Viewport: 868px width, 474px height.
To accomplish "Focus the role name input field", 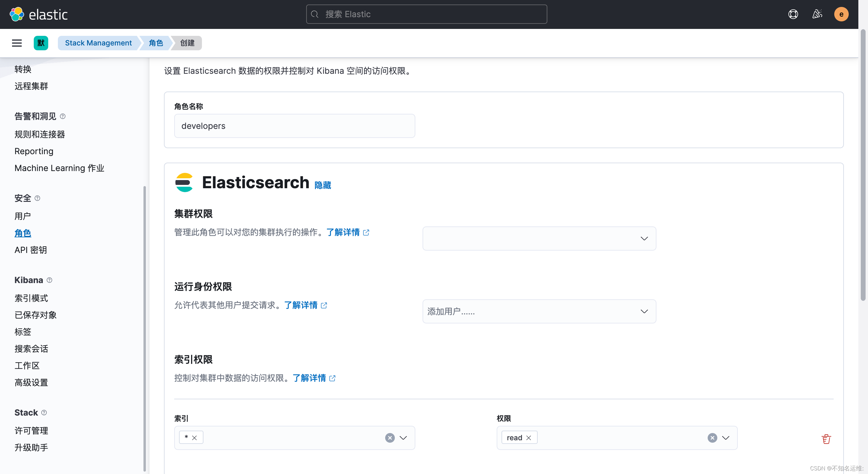I will (x=294, y=126).
